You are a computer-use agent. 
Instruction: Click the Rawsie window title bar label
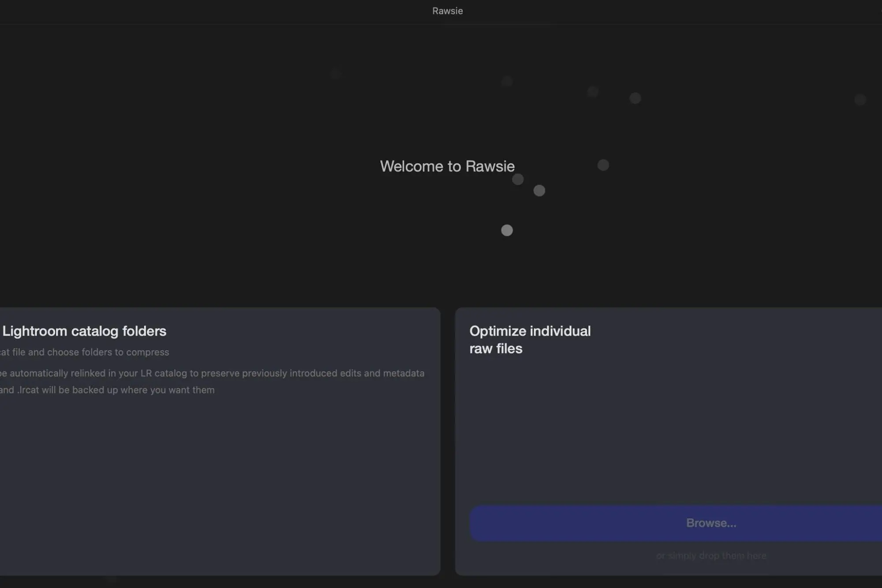click(x=447, y=11)
